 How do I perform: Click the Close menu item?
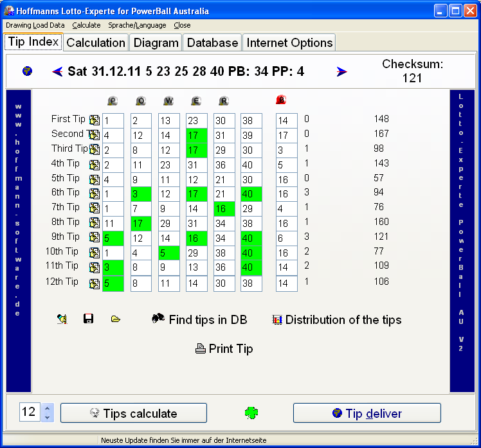(x=182, y=25)
